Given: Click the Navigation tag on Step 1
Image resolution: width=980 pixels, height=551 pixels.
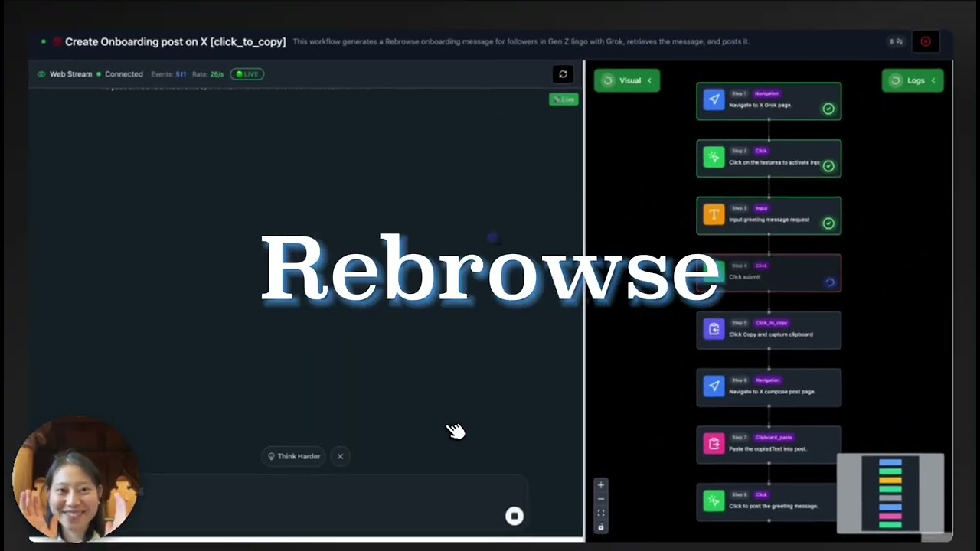Looking at the screenshot, I should pos(766,93).
